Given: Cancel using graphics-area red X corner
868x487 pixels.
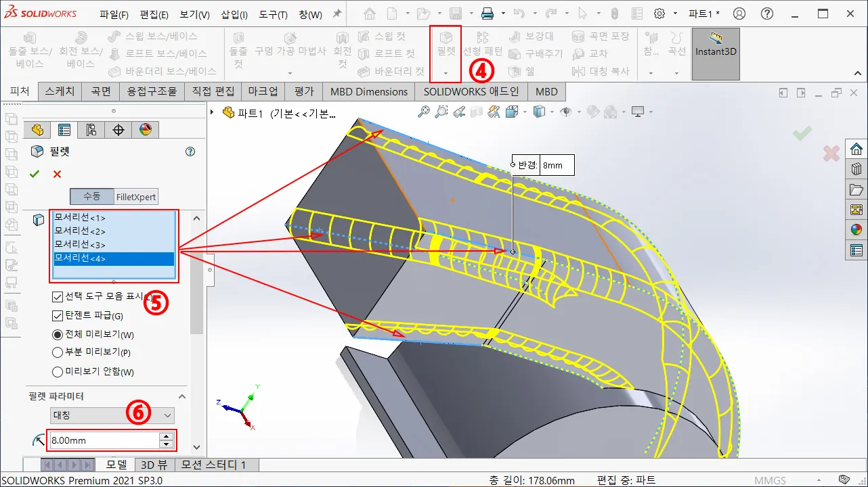Looking at the screenshot, I should 831,154.
